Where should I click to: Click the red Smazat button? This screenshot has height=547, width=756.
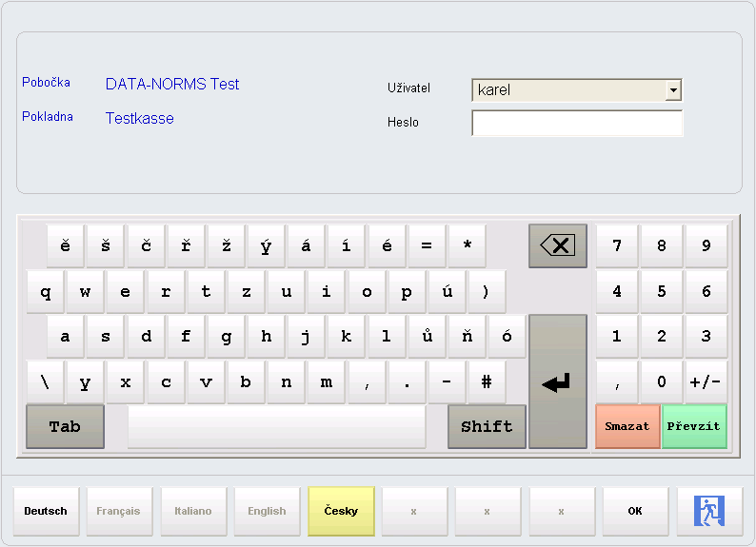[x=627, y=426]
